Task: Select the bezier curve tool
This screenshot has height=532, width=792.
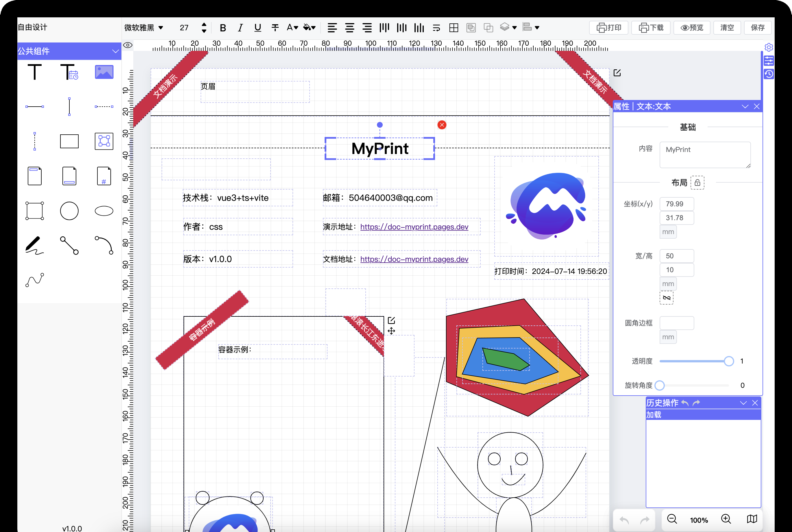Action: (x=35, y=280)
